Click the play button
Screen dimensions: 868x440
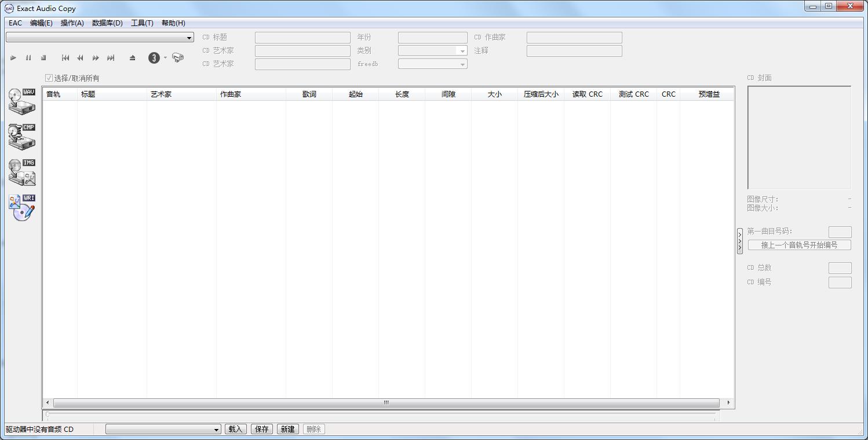pyautogui.click(x=13, y=58)
